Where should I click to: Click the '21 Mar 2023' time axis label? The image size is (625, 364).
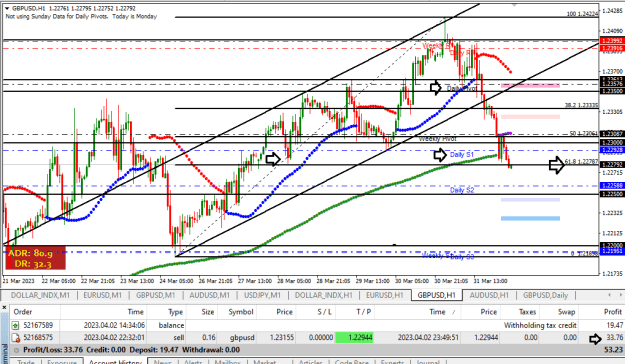tap(19, 281)
